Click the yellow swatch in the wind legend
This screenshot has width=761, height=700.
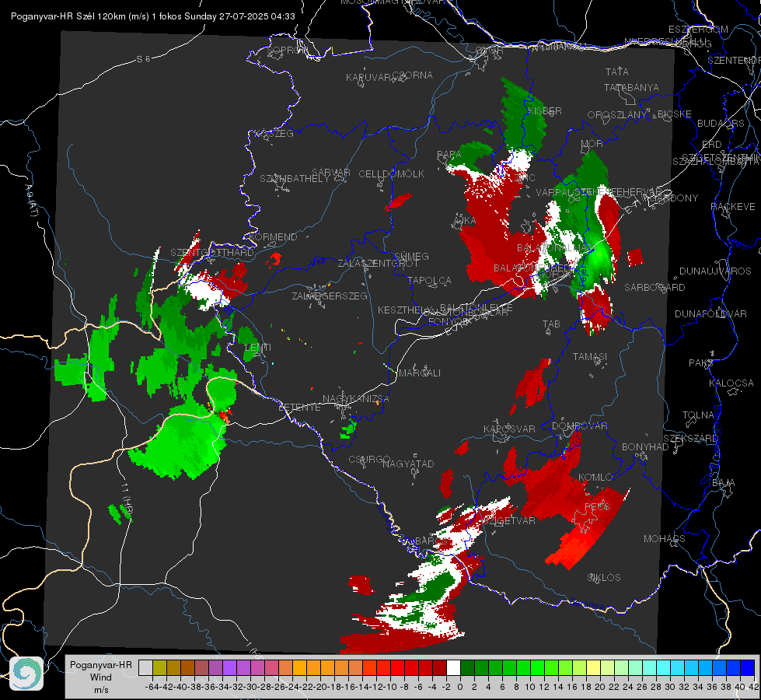pyautogui.click(x=593, y=668)
